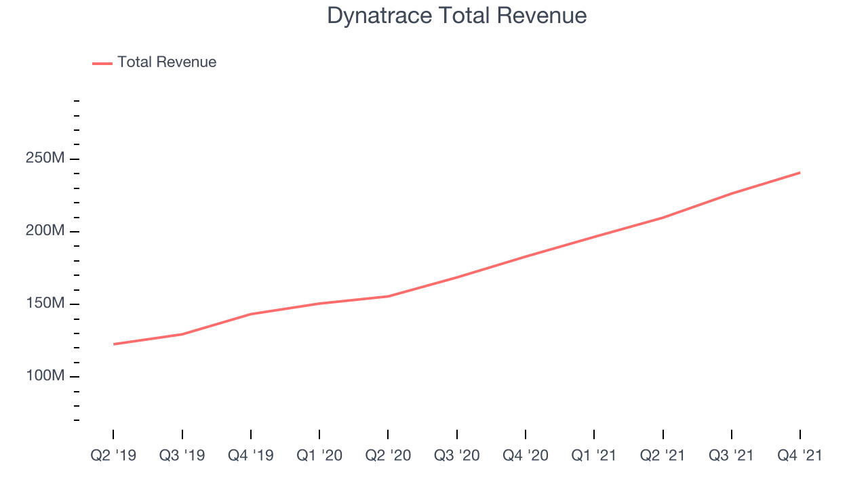The image size is (868, 488).
Task: Click the red legend line swatch
Action: pos(102,63)
